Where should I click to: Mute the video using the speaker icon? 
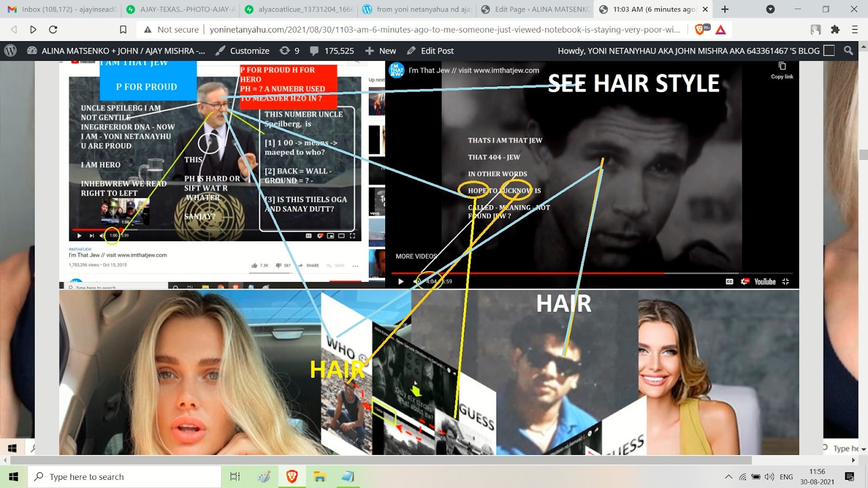click(417, 281)
